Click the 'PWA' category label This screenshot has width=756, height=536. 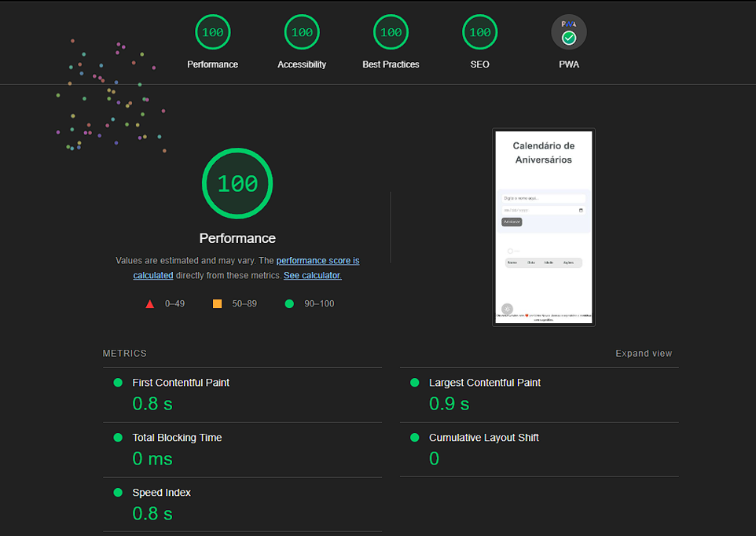(x=569, y=64)
